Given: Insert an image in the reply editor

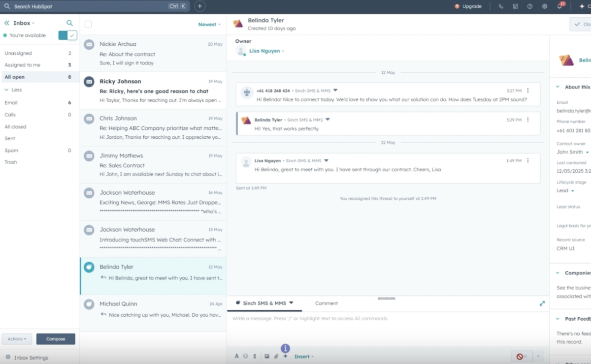Looking at the screenshot, I should click(267, 356).
